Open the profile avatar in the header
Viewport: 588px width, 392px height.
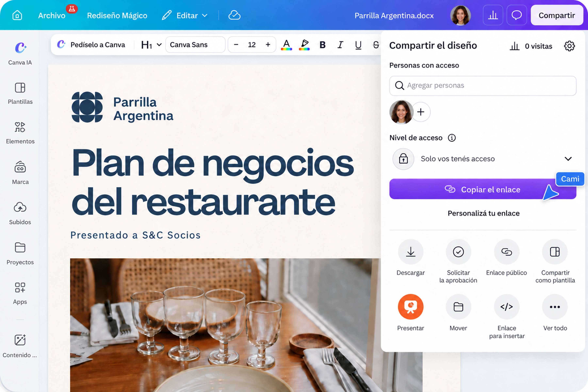coord(460,15)
